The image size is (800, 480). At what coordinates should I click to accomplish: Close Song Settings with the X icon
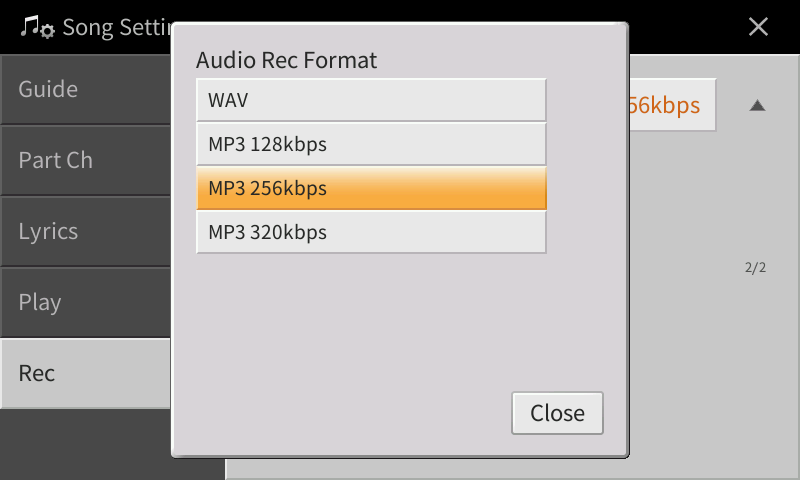tap(758, 27)
